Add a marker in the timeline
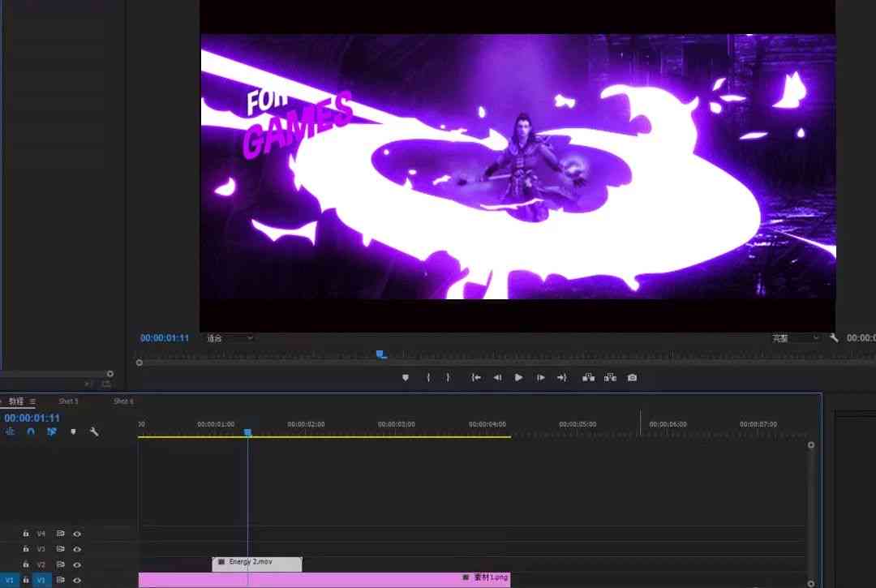Image resolution: width=876 pixels, height=588 pixels. click(73, 431)
